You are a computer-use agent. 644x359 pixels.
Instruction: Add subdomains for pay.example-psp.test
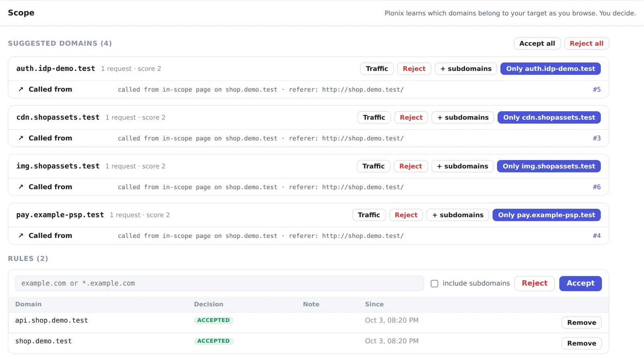458,215
